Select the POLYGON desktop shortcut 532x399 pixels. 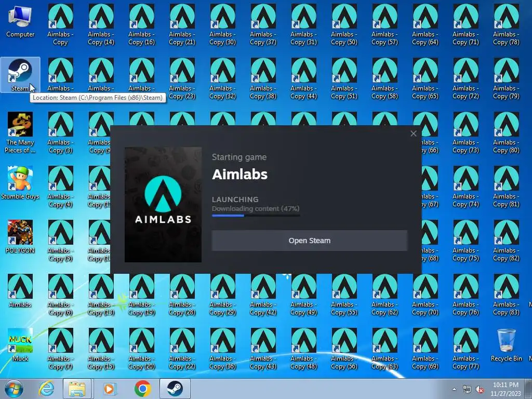pos(20,237)
